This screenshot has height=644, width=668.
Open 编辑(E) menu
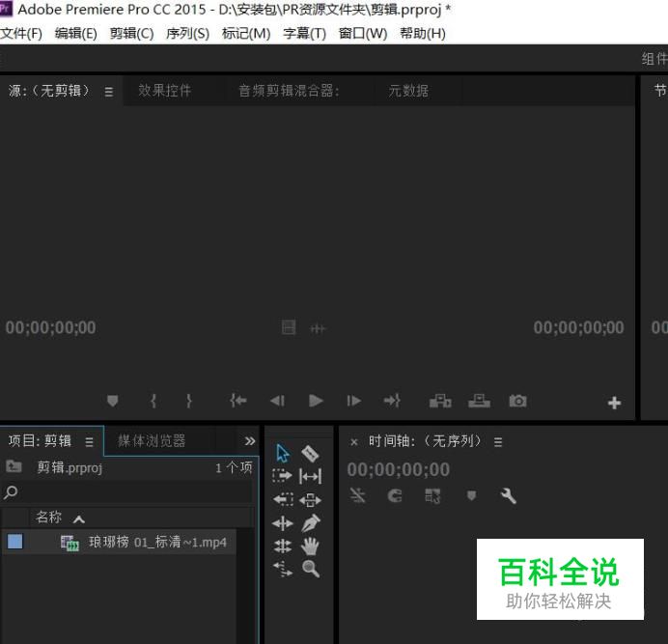click(76, 33)
